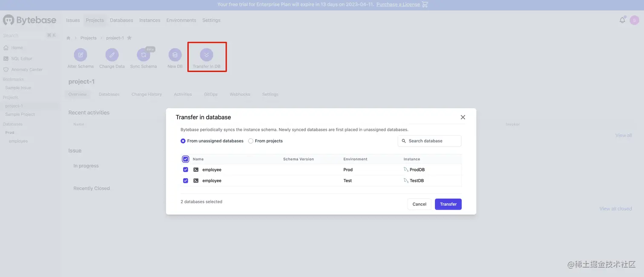Click the Sync Schema beta icon

[x=144, y=55]
